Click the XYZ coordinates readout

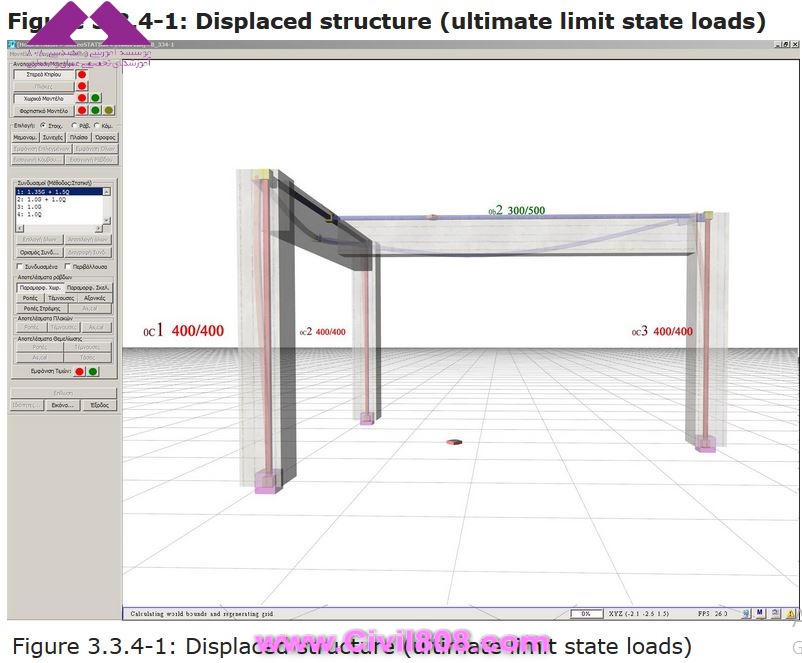click(639, 613)
